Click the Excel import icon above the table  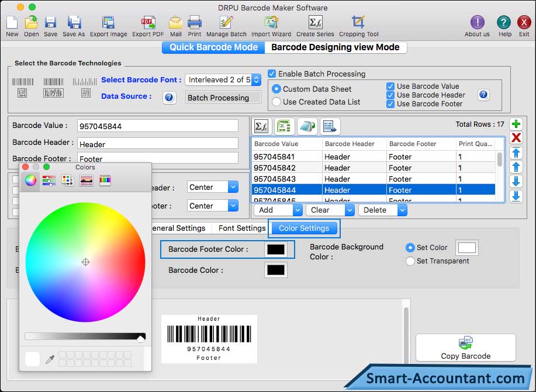tap(284, 126)
